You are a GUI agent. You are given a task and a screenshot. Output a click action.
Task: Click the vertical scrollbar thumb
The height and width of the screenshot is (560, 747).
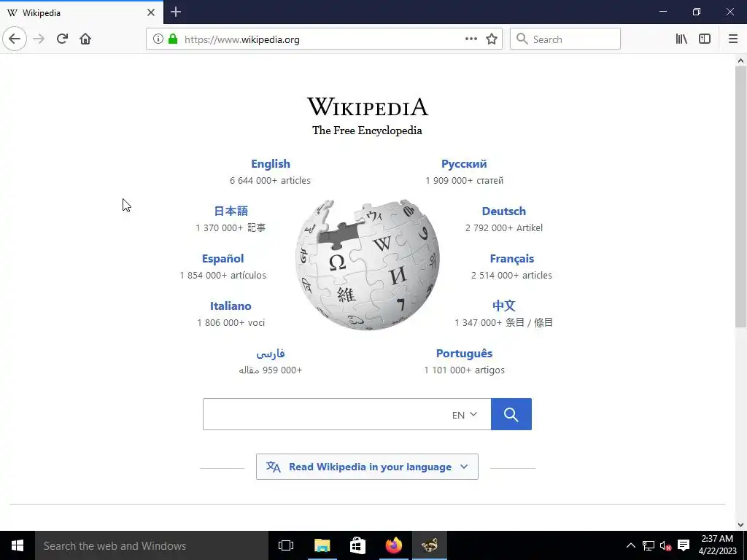pos(740,197)
